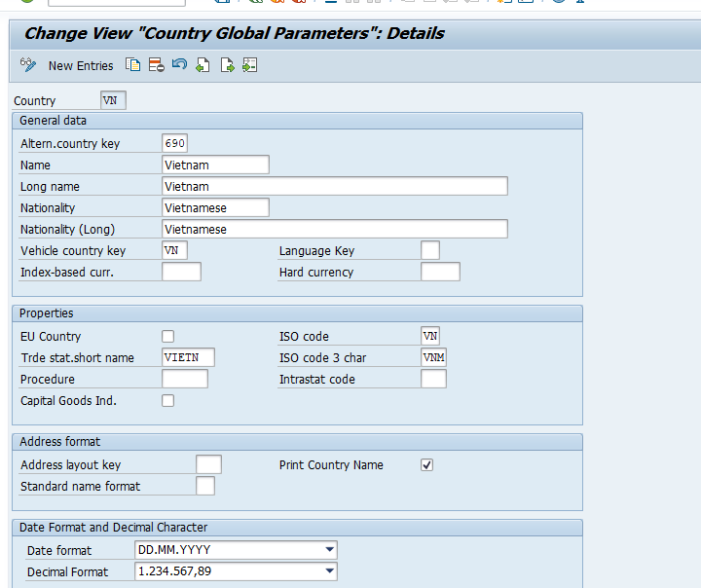Click the Date Format and Decimal Character header

297,528
